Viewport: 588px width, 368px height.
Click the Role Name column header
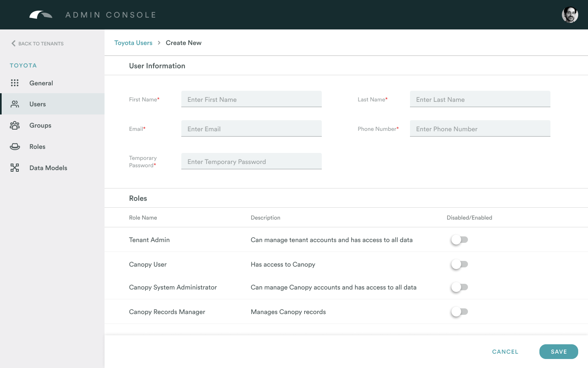[x=143, y=218]
